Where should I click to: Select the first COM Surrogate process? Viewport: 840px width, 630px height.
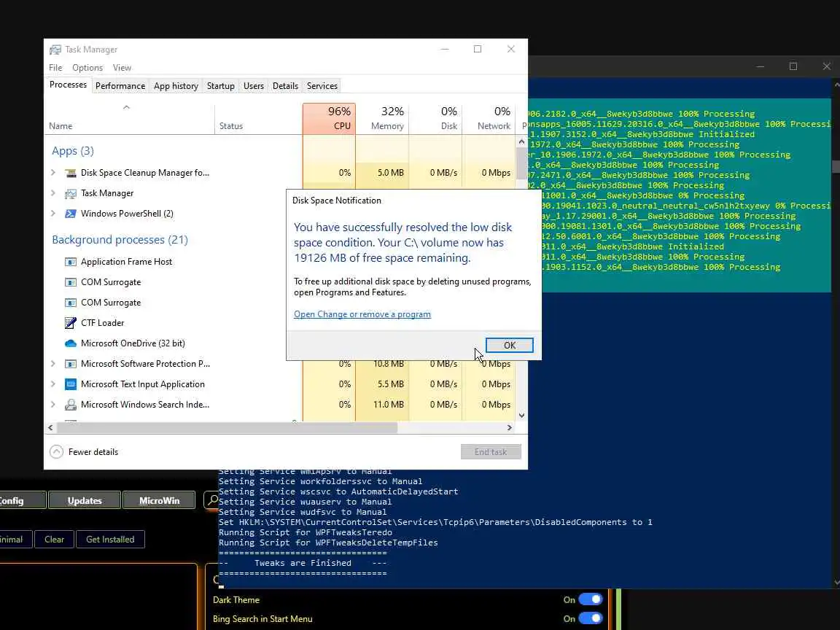point(111,282)
